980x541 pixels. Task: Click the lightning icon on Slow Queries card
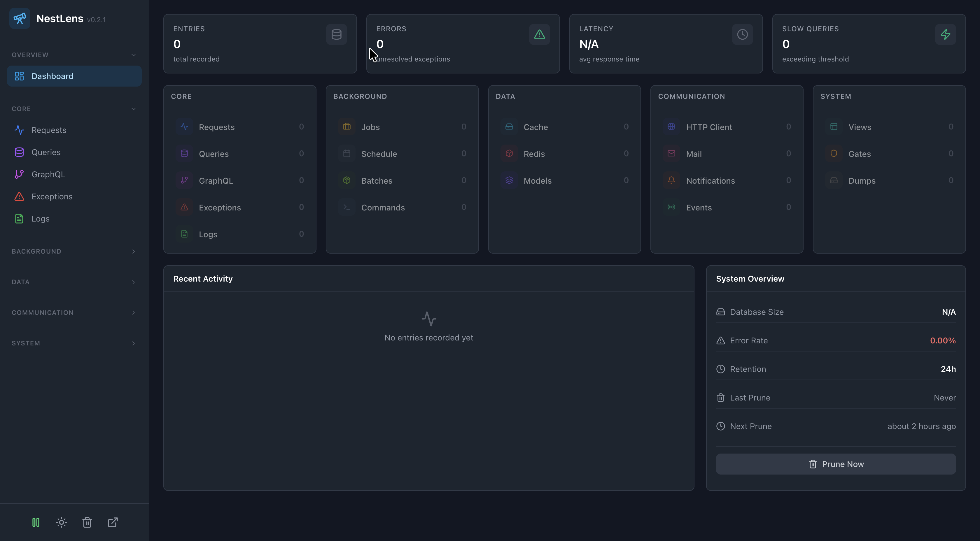(x=946, y=34)
